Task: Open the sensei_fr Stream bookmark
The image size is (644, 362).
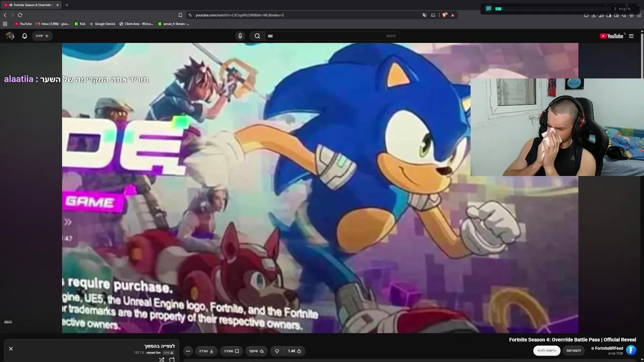Action: point(174,24)
